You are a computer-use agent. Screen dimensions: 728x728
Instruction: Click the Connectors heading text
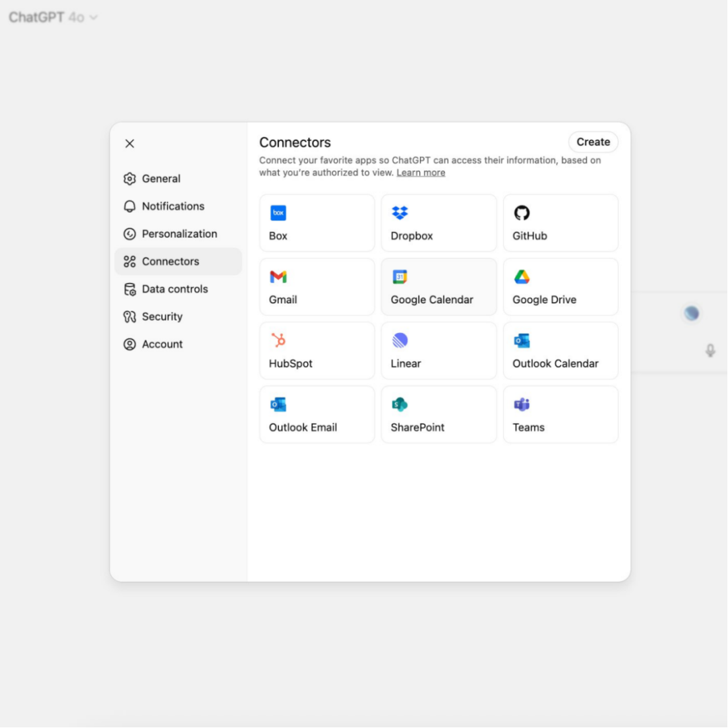click(x=295, y=142)
